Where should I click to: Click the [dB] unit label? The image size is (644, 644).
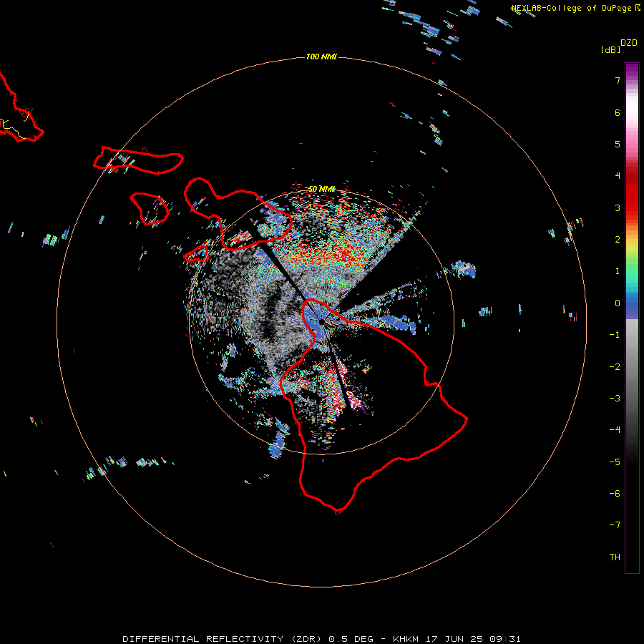pos(611,49)
